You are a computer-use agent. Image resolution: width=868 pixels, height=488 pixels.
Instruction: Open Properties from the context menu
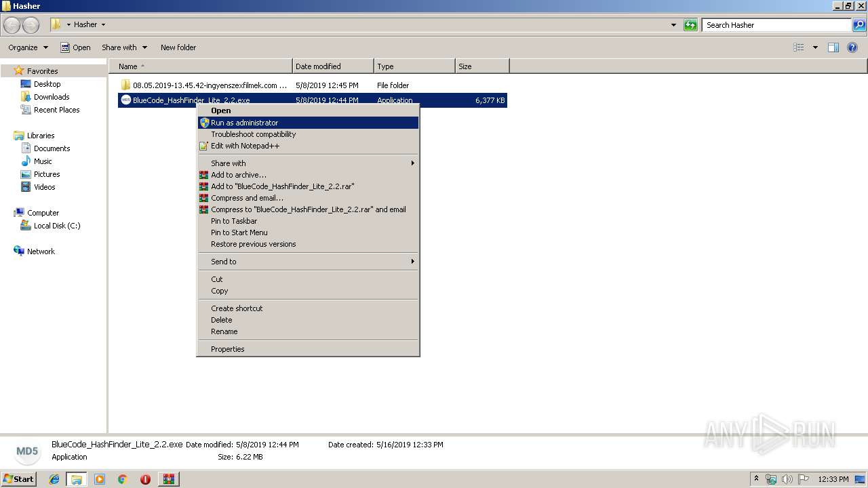[x=308, y=349]
